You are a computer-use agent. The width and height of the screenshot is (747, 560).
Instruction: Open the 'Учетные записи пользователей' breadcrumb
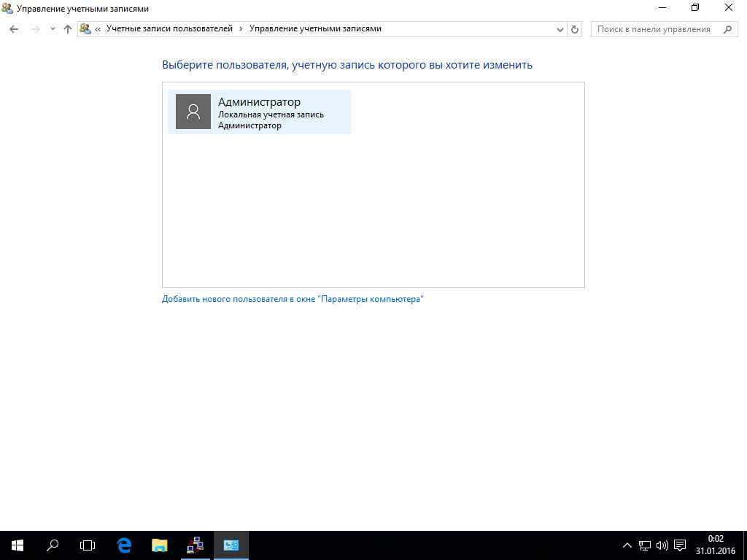click(169, 28)
